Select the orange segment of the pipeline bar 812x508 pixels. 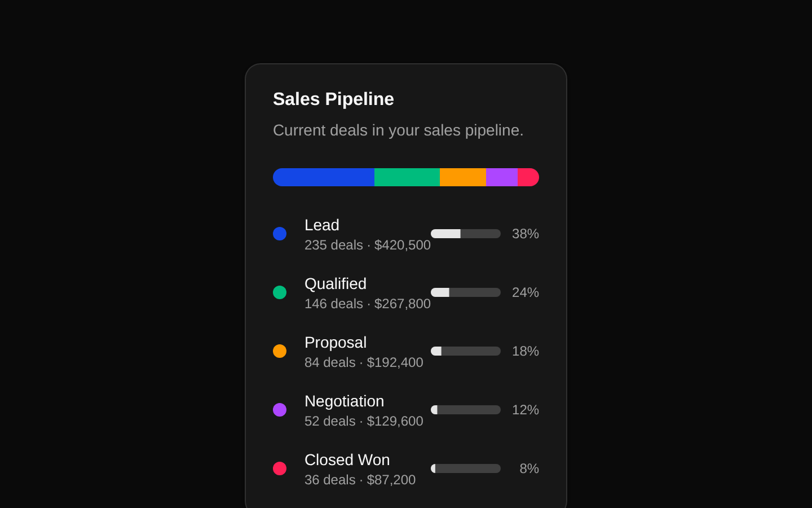(x=463, y=177)
